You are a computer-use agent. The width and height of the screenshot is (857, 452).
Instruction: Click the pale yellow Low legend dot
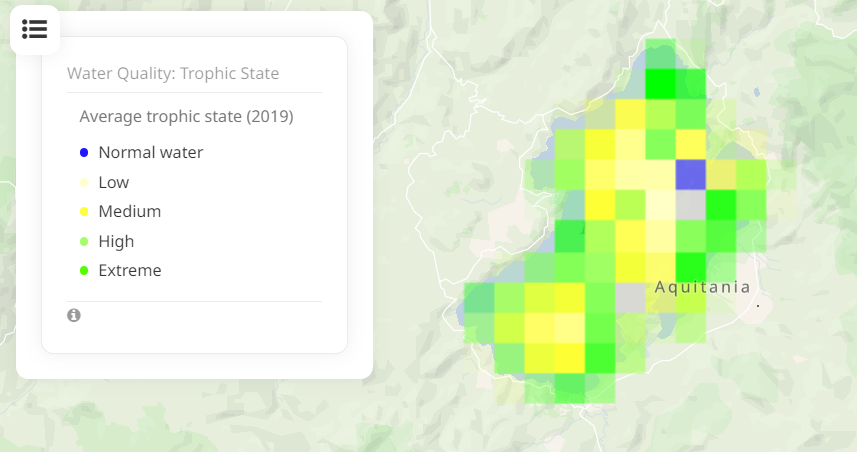pyautogui.click(x=84, y=183)
